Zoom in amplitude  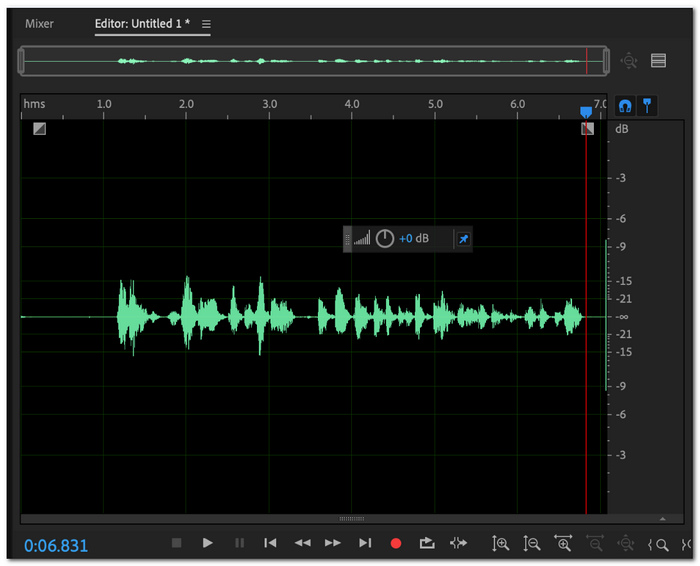tap(500, 543)
